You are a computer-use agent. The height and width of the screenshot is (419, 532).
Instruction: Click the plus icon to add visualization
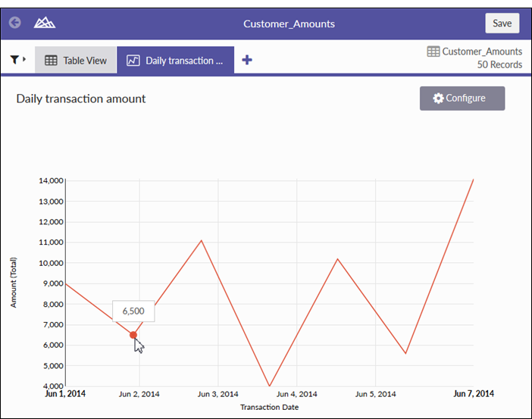point(247,61)
